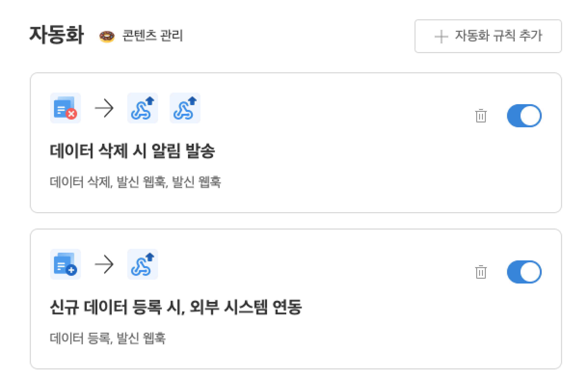Click the '콘텐츠 관리' workspace label
The height and width of the screenshot is (379, 588).
153,36
